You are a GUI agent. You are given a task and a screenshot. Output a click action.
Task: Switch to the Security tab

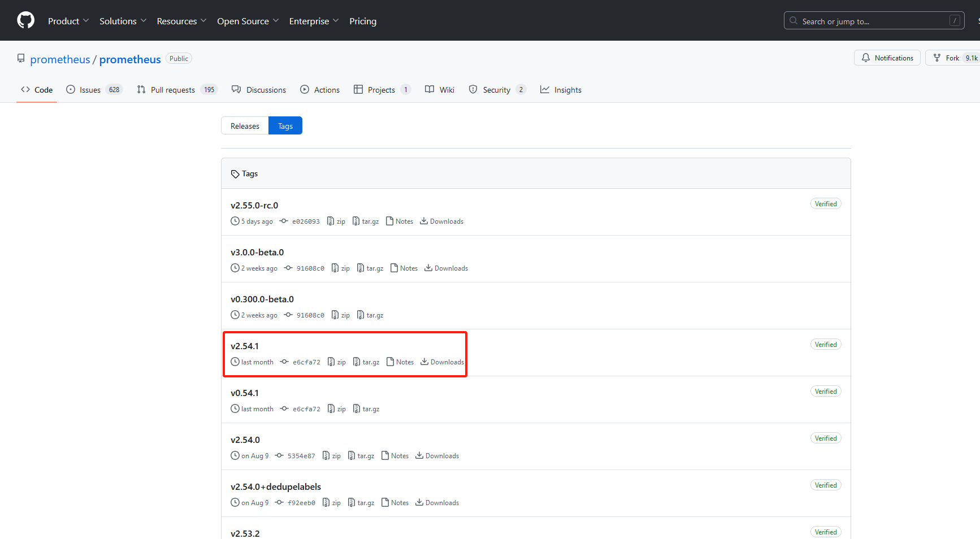click(497, 90)
